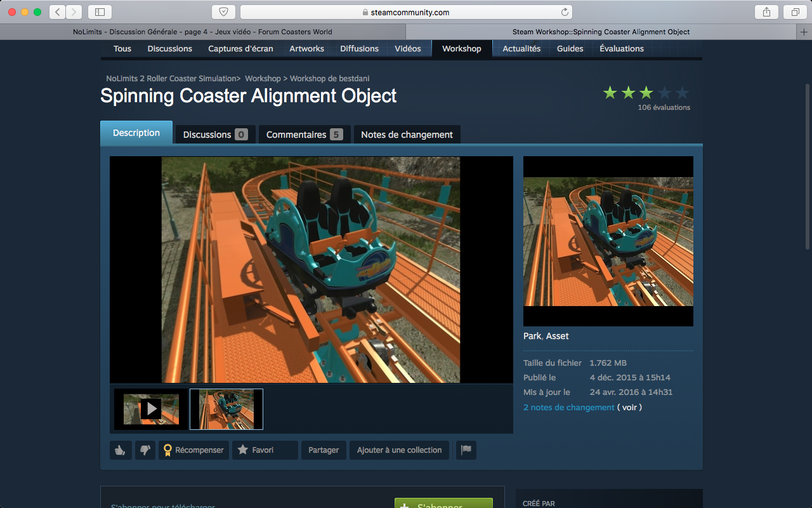Go to the Artworks section
Image resolution: width=812 pixels, height=508 pixels.
(x=307, y=49)
